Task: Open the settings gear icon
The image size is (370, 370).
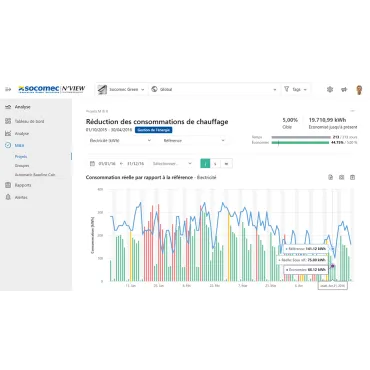Action: point(330,89)
